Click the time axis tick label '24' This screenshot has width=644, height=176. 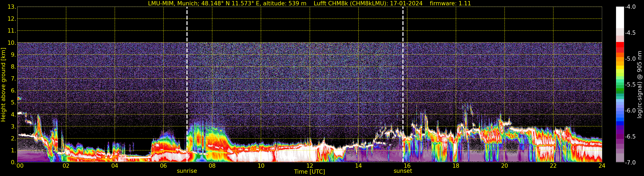click(602, 166)
